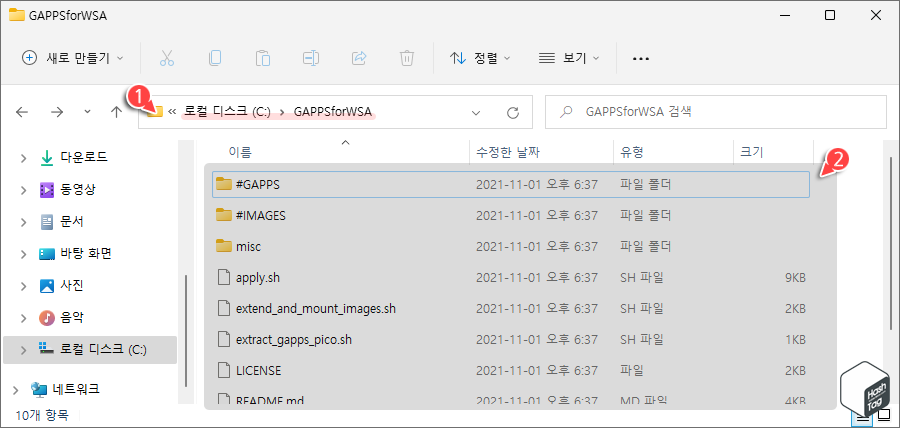900x428 pixels.
Task: Click the extract_gapps_pico.sh file name
Action: [293, 340]
